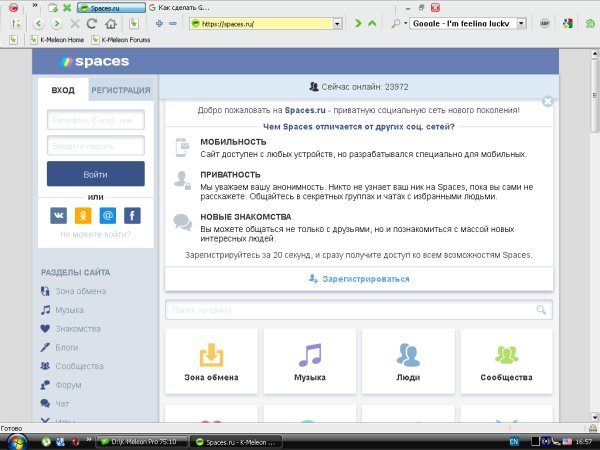The height and width of the screenshot is (450, 600).
Task: Open the Spaces.ru link in welcome text
Action: point(305,110)
